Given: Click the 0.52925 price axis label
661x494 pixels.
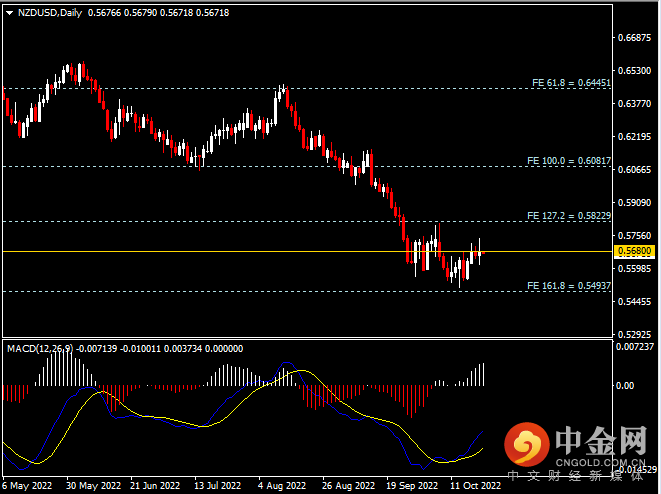Looking at the screenshot, I should coord(634,335).
